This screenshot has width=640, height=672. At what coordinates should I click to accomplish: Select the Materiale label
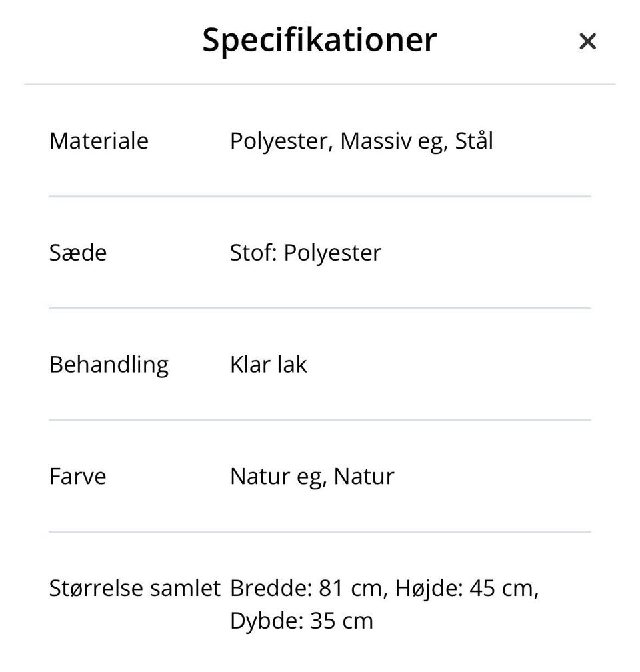(99, 141)
